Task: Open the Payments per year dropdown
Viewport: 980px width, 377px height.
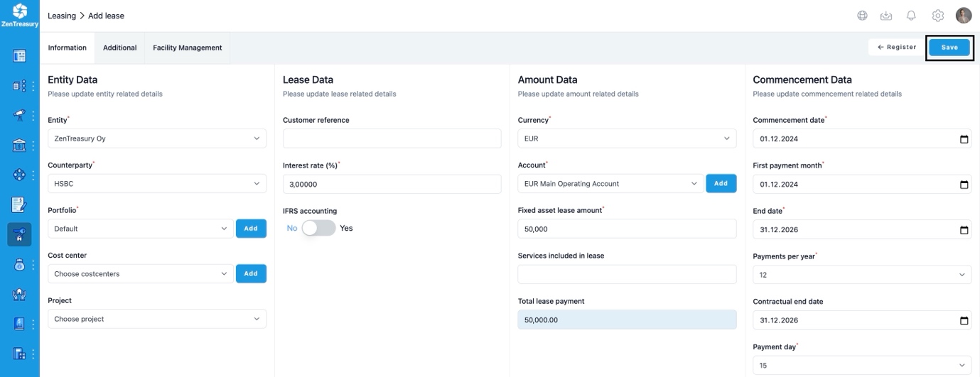Action: click(x=862, y=275)
